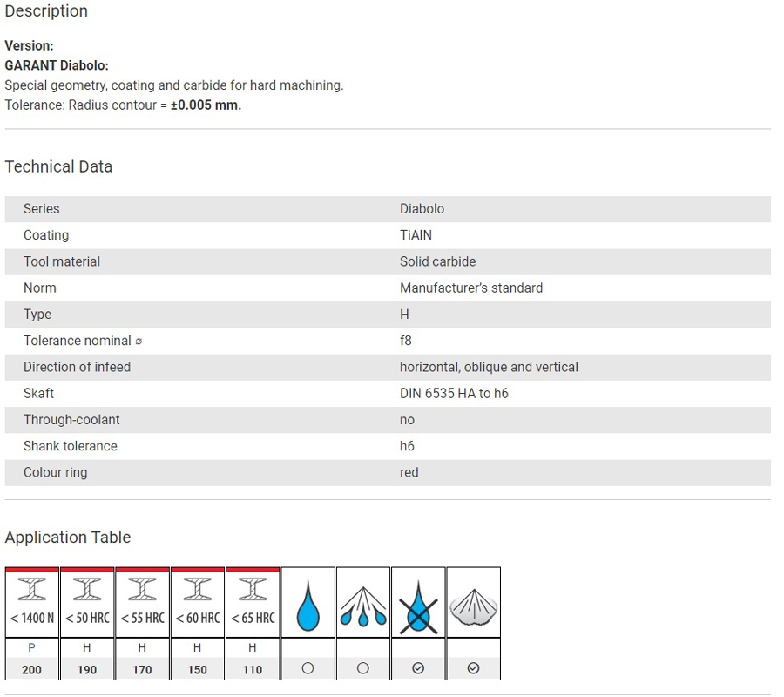
Task: Click the H label under < 60 HRC
Action: coord(198,648)
